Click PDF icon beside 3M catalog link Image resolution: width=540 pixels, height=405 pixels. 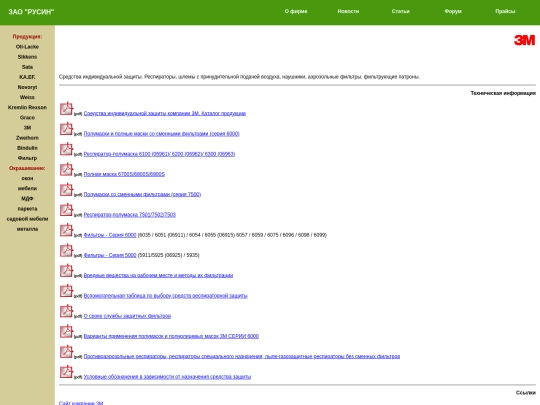pyautogui.click(x=66, y=108)
